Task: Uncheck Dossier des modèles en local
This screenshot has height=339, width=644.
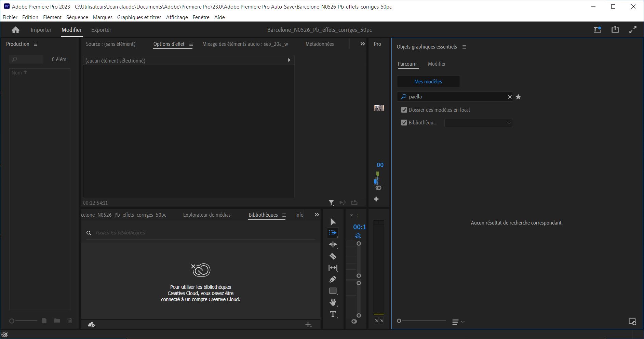Action: click(x=404, y=110)
